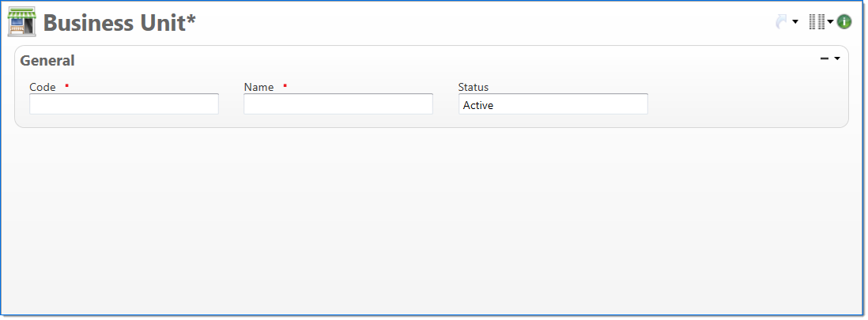Open the columns layout icon
Screen dimensions: 868x320
[x=817, y=22]
